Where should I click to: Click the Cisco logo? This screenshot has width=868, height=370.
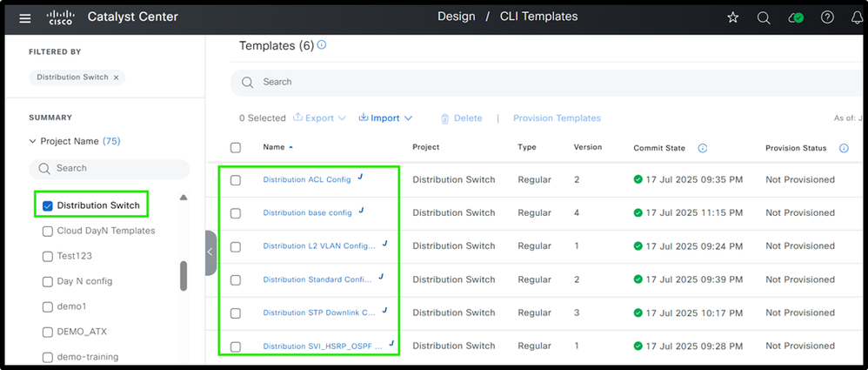[x=60, y=17]
